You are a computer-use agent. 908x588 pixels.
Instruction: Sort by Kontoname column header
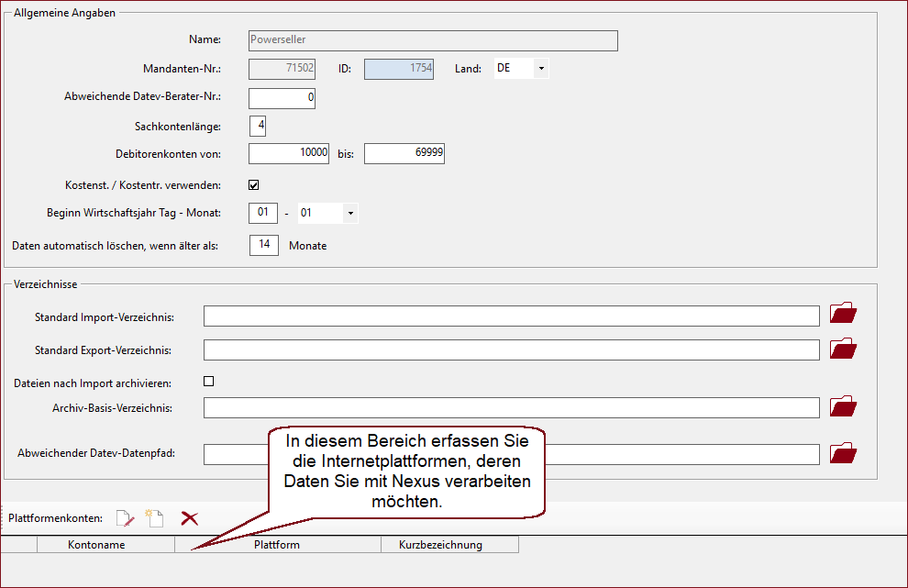(x=96, y=545)
